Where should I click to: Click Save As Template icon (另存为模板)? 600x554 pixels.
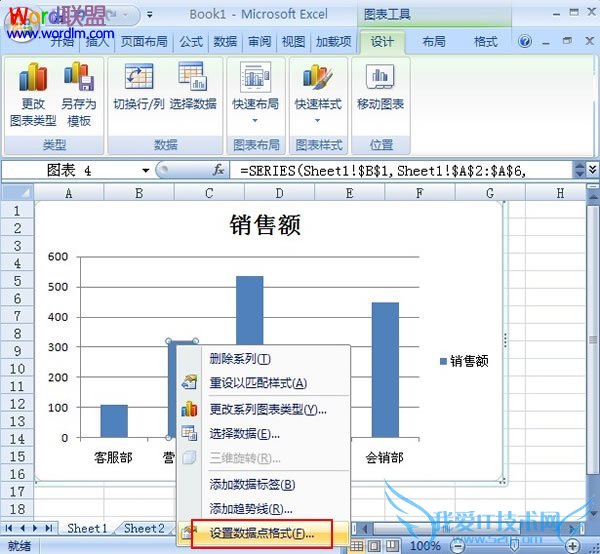click(x=79, y=95)
